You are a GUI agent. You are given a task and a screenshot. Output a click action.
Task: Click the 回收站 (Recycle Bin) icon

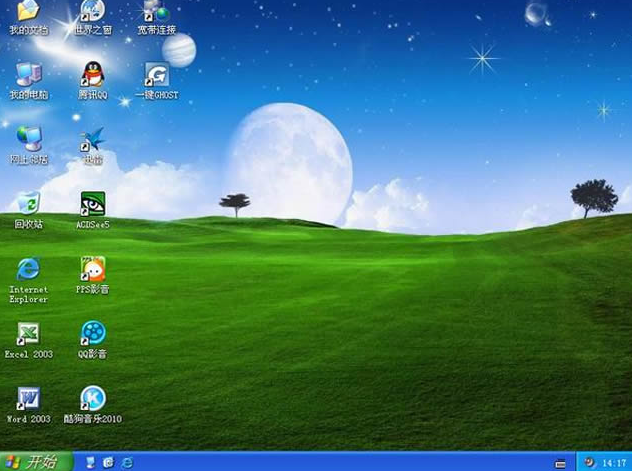[x=28, y=204]
